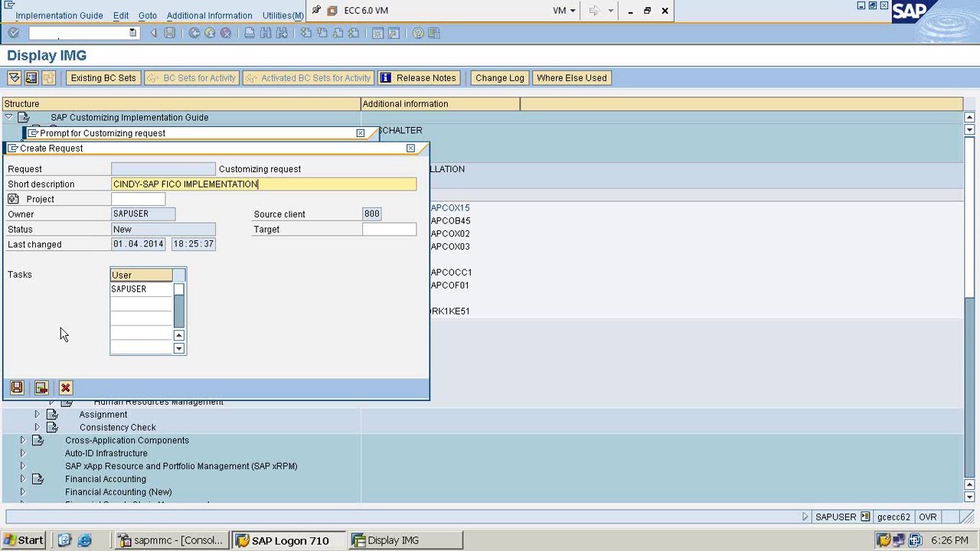The image size is (980, 551).
Task: Click the First Page icon in the toolbar
Action: (x=305, y=33)
